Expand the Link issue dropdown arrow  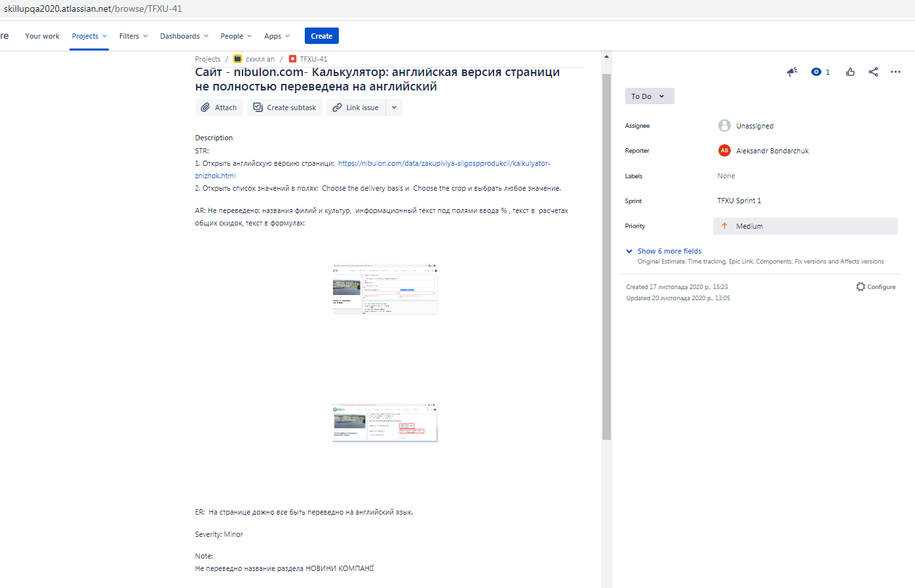pyautogui.click(x=394, y=108)
